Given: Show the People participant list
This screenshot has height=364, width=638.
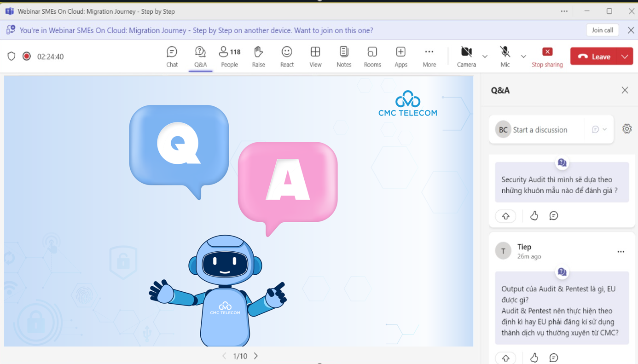Looking at the screenshot, I should tap(229, 57).
